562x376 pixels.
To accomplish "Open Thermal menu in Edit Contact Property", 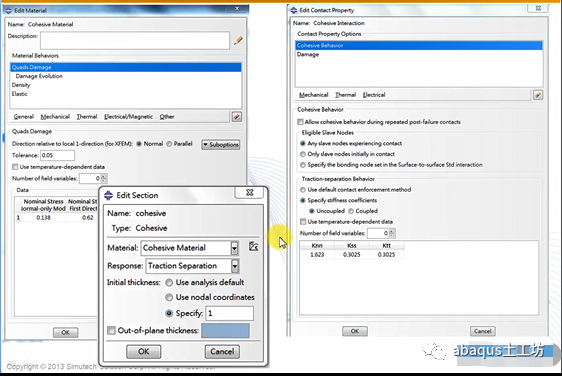I will [x=346, y=95].
